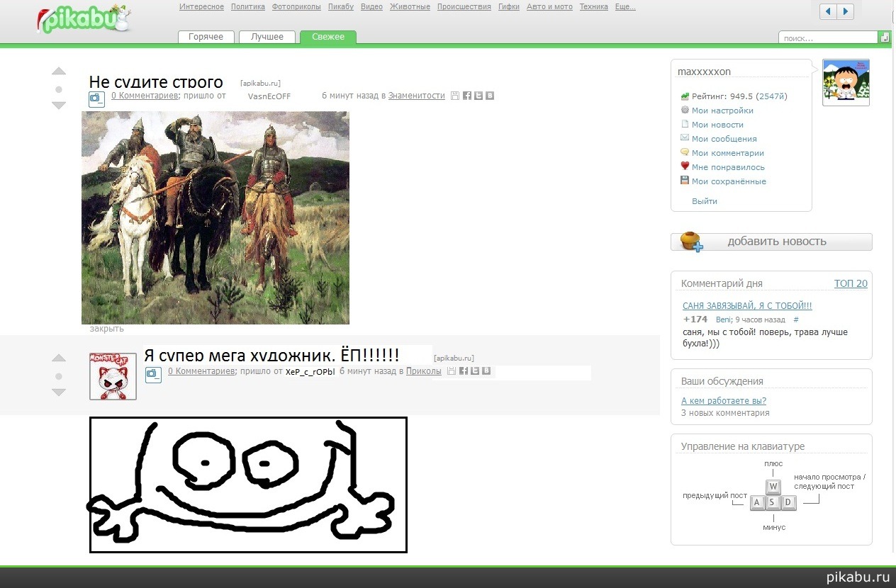The image size is (896, 588).
Task: Switch to the "Лучшее" tab
Action: (x=267, y=37)
